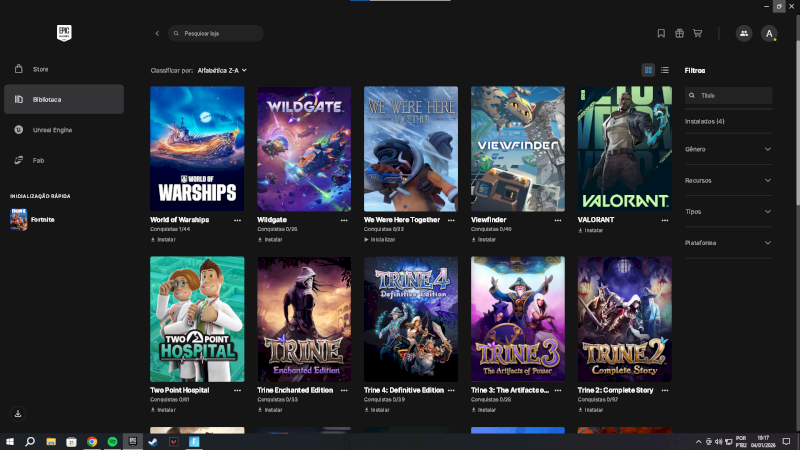Open File Explorer from taskbar
The height and width of the screenshot is (450, 800).
pyautogui.click(x=51, y=442)
